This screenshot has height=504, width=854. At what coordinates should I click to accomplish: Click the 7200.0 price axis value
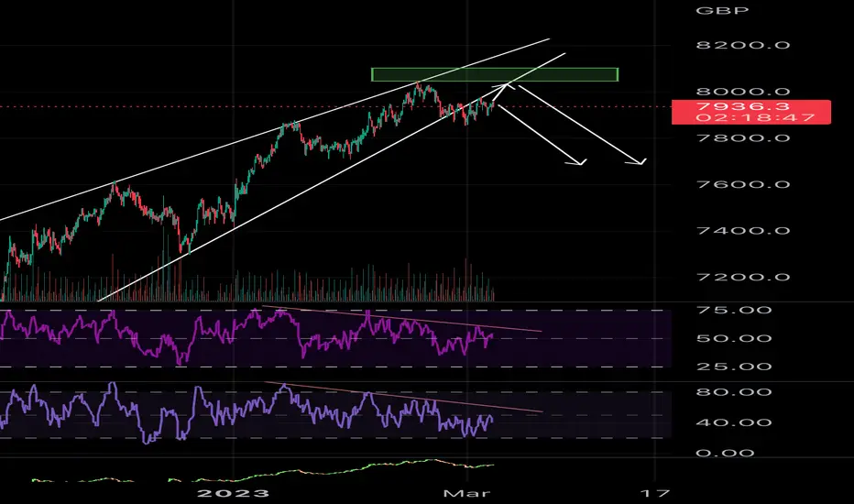pyautogui.click(x=743, y=278)
